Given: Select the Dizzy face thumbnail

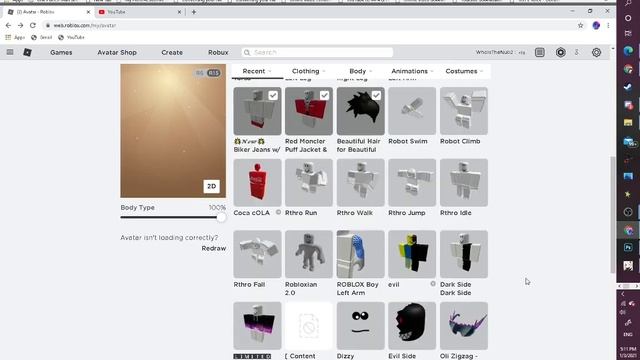Looking at the screenshot, I should click(360, 326).
